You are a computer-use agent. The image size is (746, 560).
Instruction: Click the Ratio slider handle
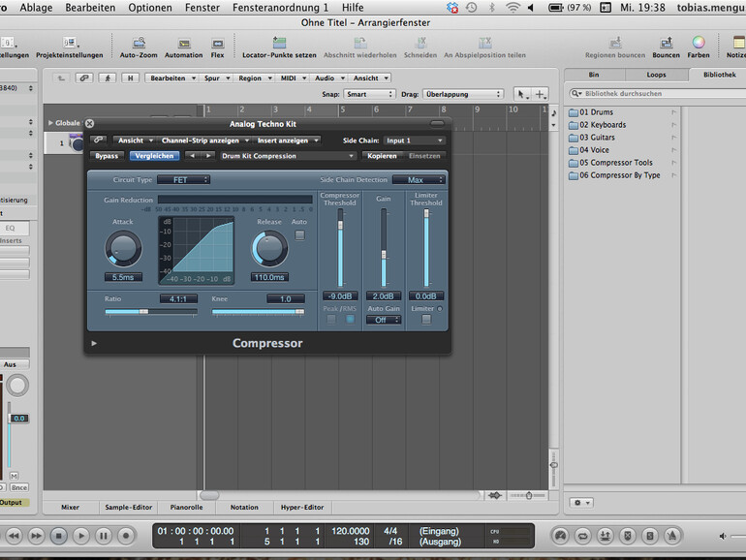[x=141, y=312]
